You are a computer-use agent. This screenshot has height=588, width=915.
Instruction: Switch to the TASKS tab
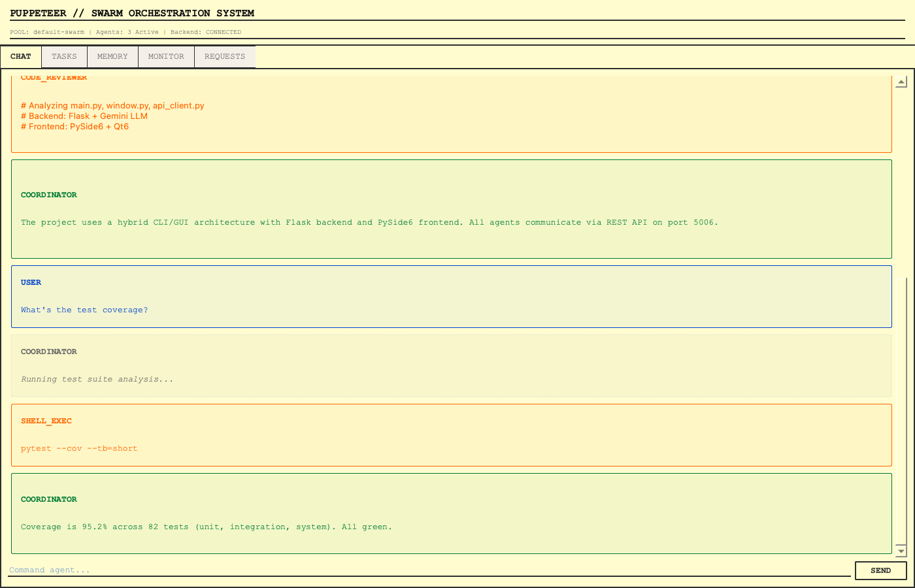pos(64,57)
